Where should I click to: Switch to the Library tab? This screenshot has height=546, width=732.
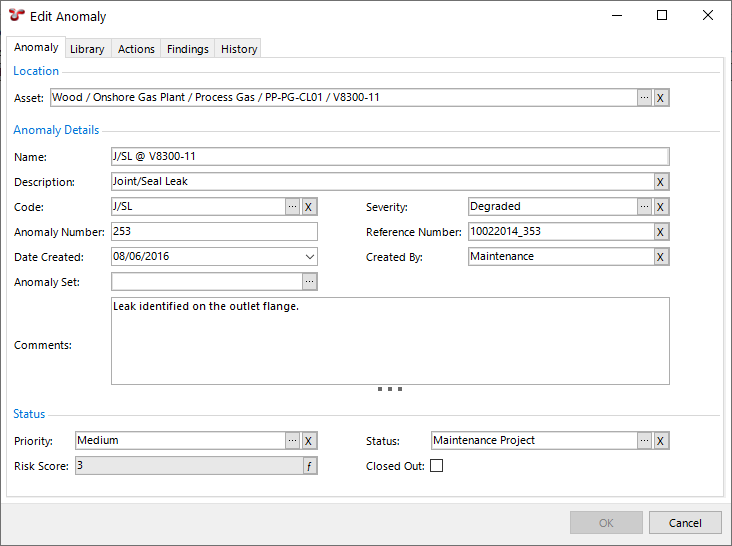click(x=87, y=49)
